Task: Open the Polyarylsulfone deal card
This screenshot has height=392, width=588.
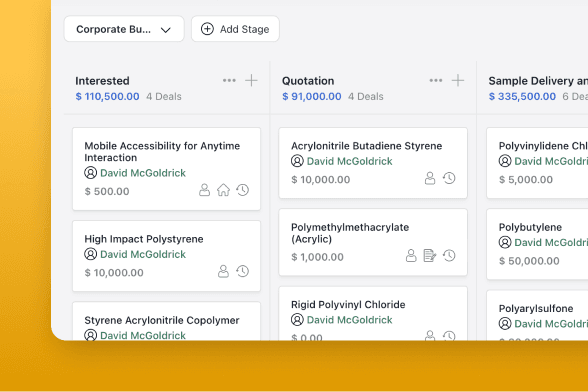Action: pyautogui.click(x=537, y=315)
